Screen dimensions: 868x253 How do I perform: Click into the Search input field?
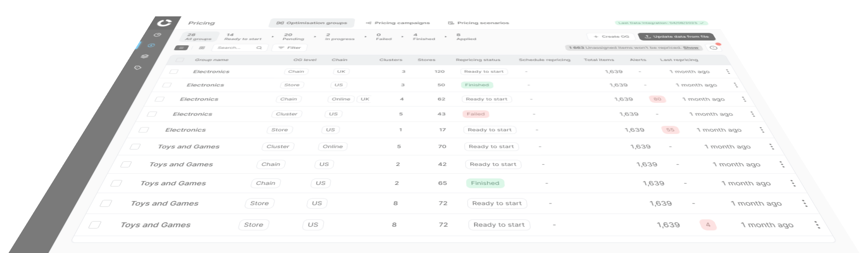(x=234, y=48)
